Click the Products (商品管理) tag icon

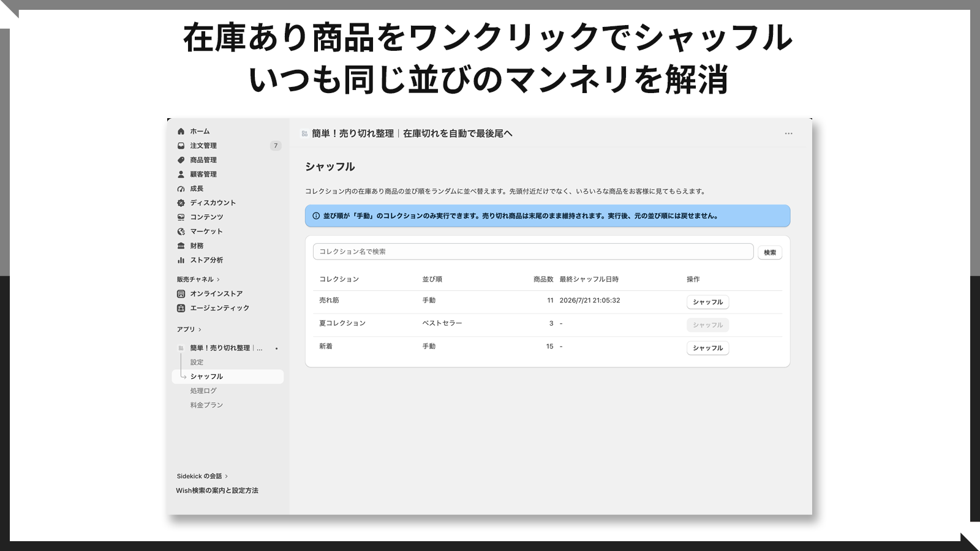tap(181, 160)
